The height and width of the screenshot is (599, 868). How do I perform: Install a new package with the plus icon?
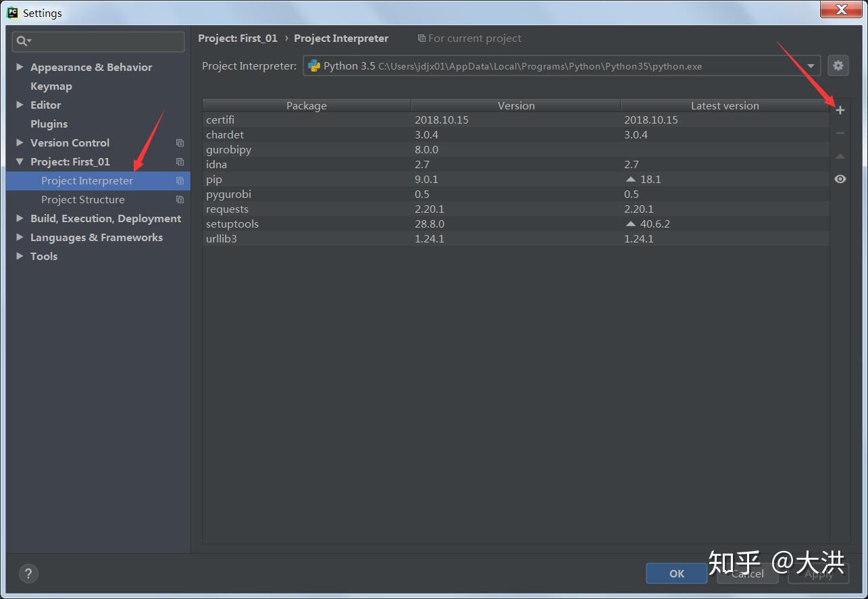[840, 109]
